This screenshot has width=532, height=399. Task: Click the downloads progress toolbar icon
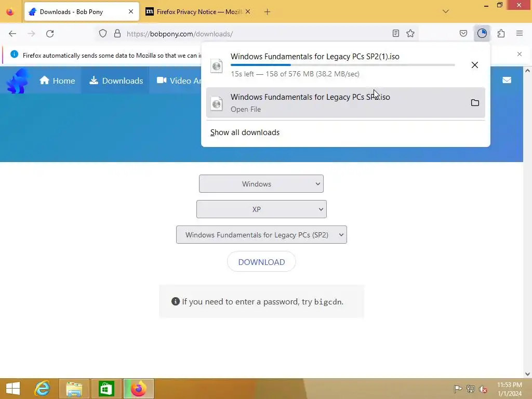point(482,34)
